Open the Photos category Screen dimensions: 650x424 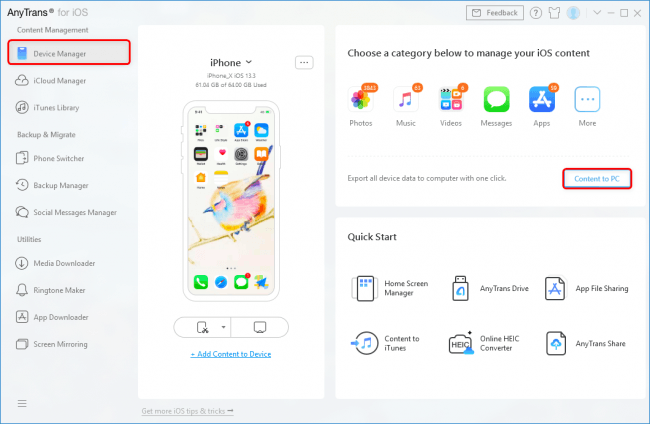pyautogui.click(x=362, y=100)
